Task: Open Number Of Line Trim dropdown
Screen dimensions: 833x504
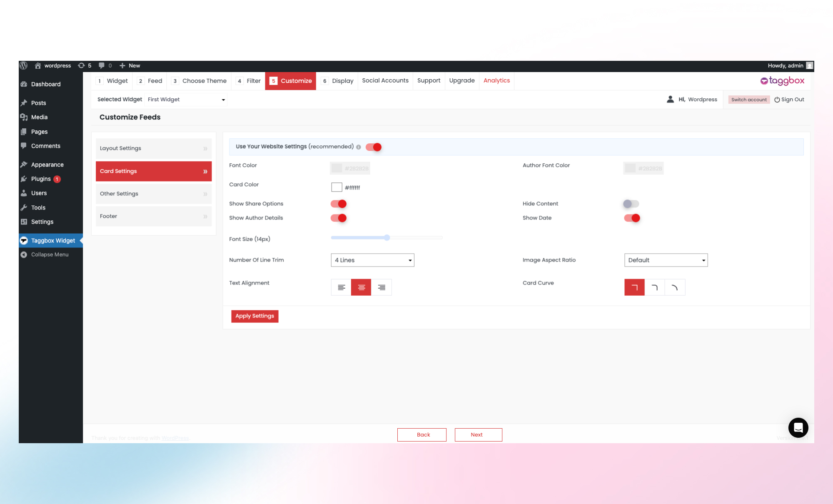Action: point(372,260)
